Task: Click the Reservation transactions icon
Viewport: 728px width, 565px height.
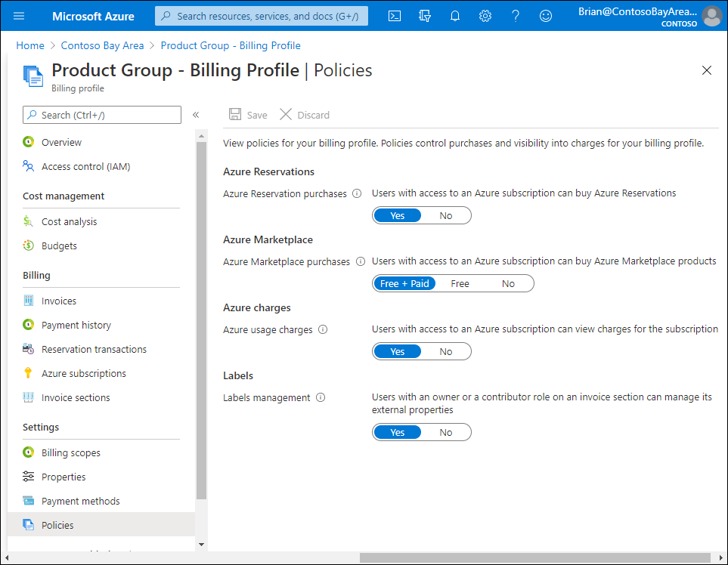Action: (28, 349)
